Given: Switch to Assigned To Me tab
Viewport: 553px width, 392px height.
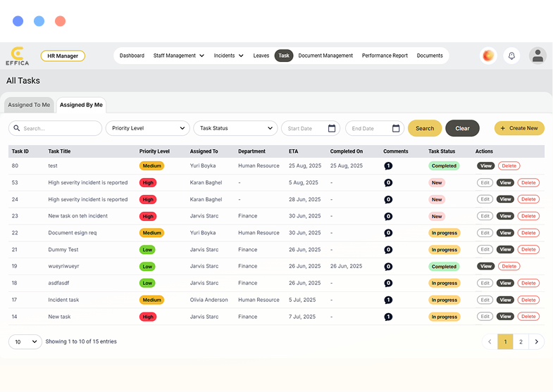Looking at the screenshot, I should [x=29, y=105].
